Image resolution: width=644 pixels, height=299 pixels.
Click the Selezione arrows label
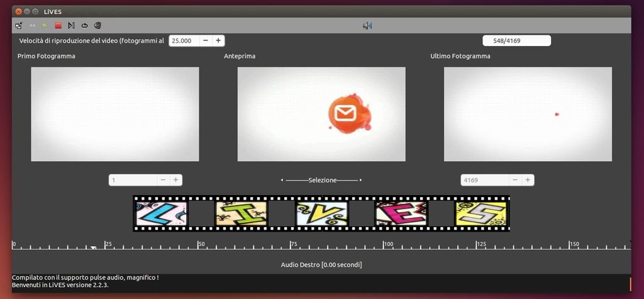[321, 180]
